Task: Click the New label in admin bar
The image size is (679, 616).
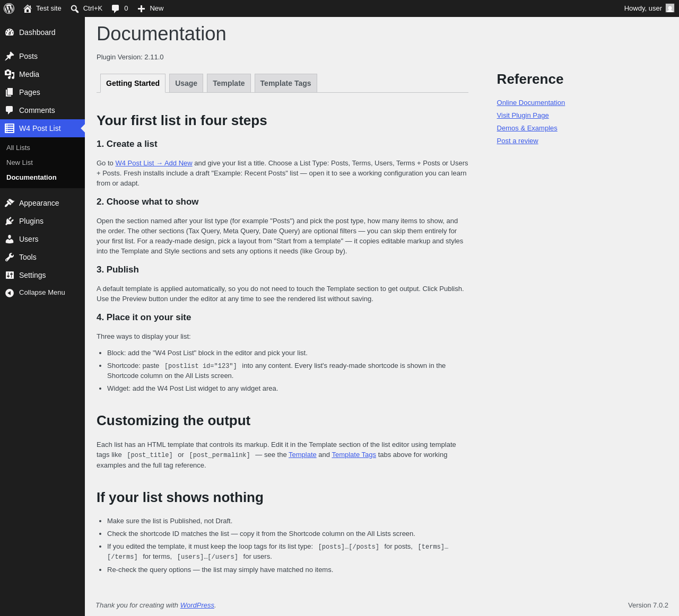Action: pyautogui.click(x=156, y=8)
